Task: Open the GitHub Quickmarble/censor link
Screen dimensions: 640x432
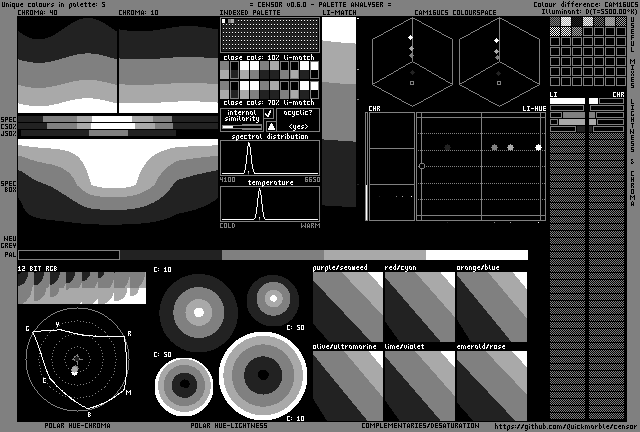Action: (x=558, y=425)
